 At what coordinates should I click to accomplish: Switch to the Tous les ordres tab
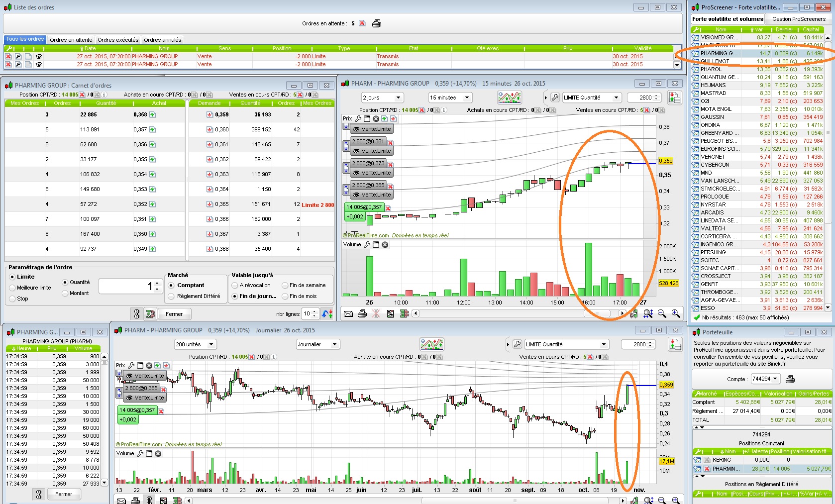coord(25,39)
